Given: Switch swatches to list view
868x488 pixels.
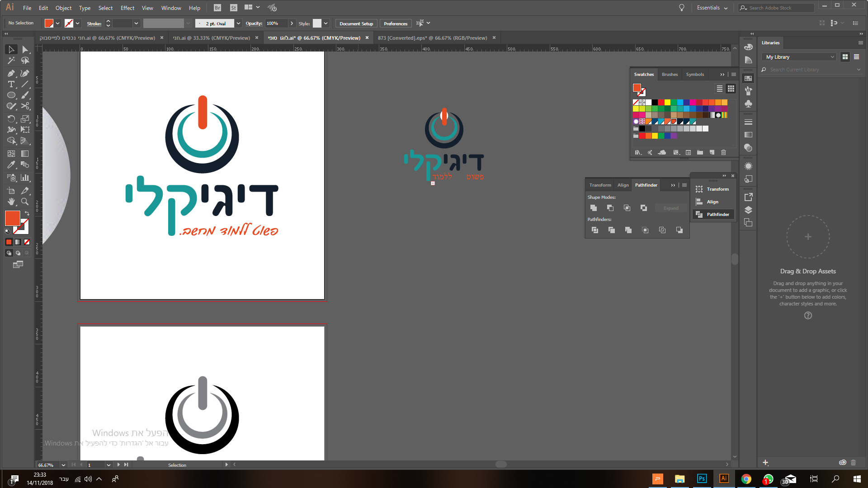Looking at the screenshot, I should click(x=719, y=89).
